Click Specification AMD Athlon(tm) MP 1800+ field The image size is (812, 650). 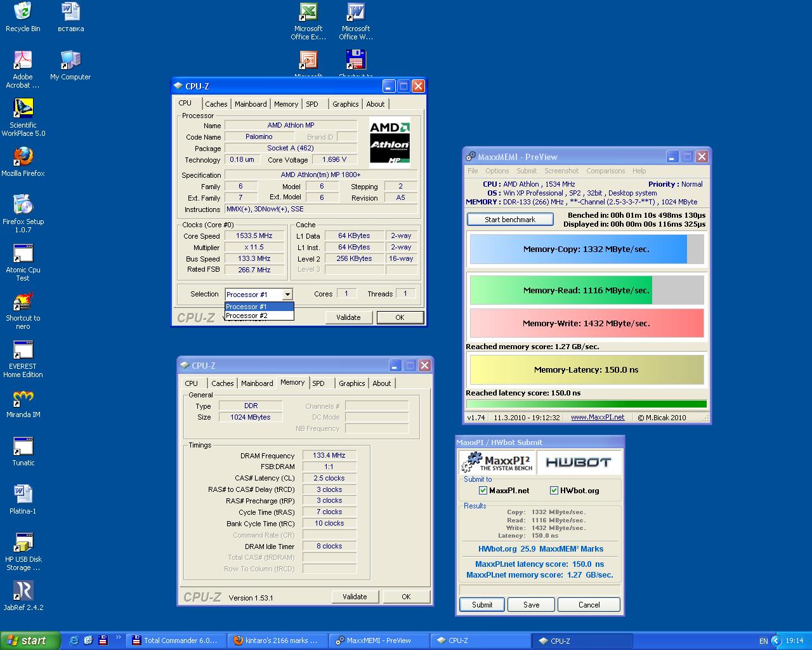point(321,175)
